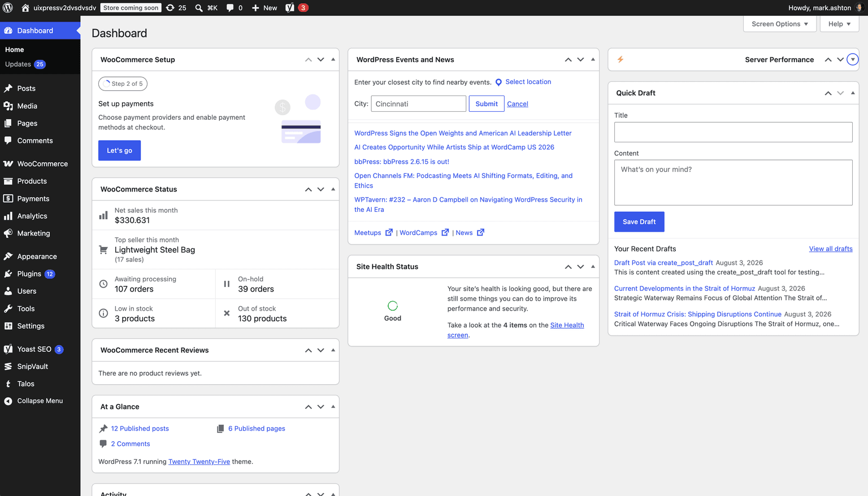Click the Low in stock info icon
This screenshot has height=496, width=868.
(103, 313)
